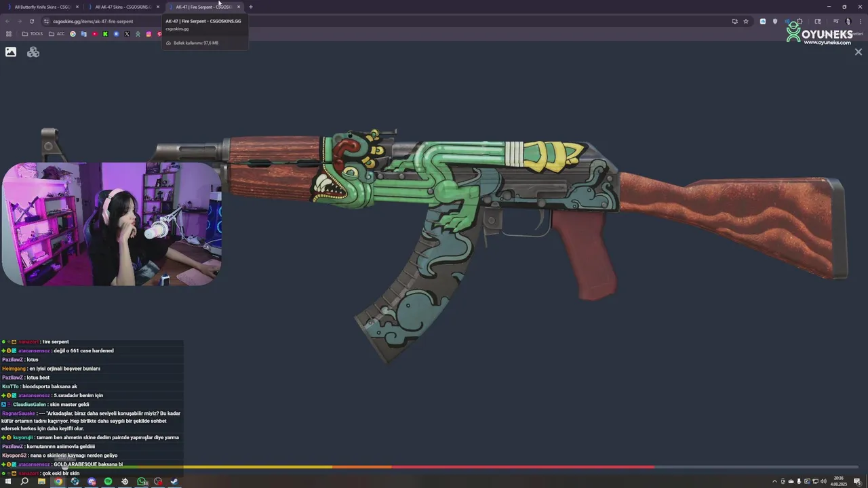
Task: Open the Windows Start menu
Action: coord(8,481)
